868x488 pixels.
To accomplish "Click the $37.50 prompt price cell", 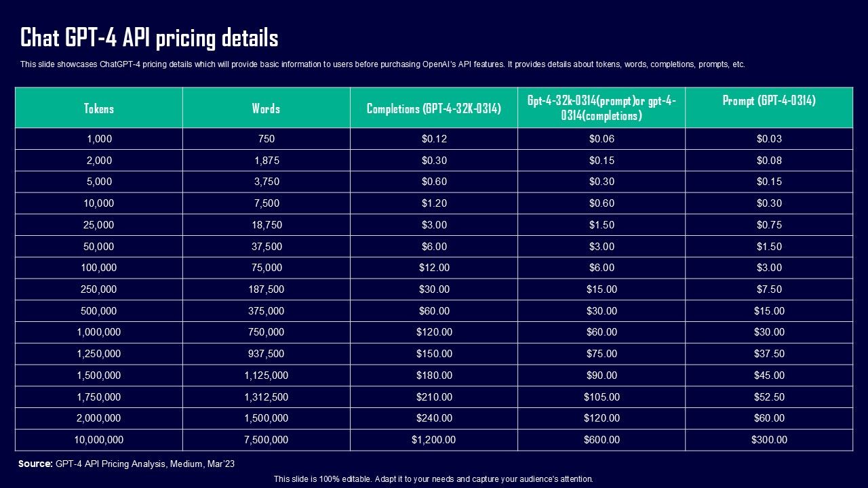I will click(x=769, y=354).
